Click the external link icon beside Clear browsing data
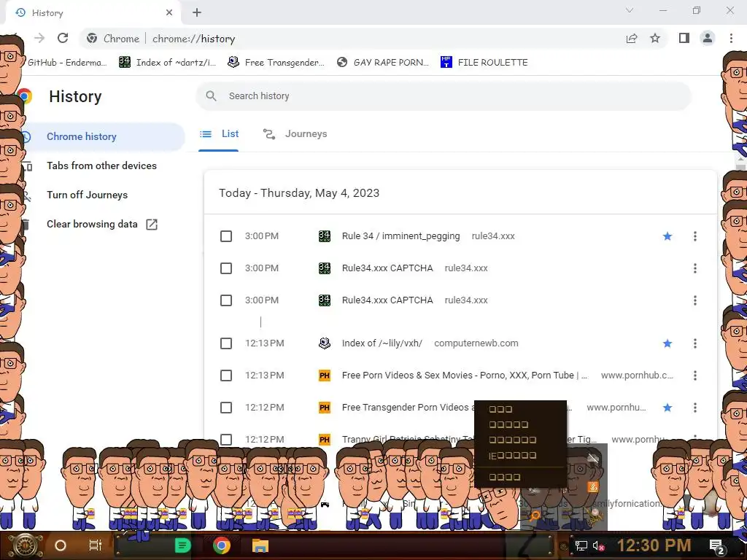This screenshot has width=747, height=560. 152,225
